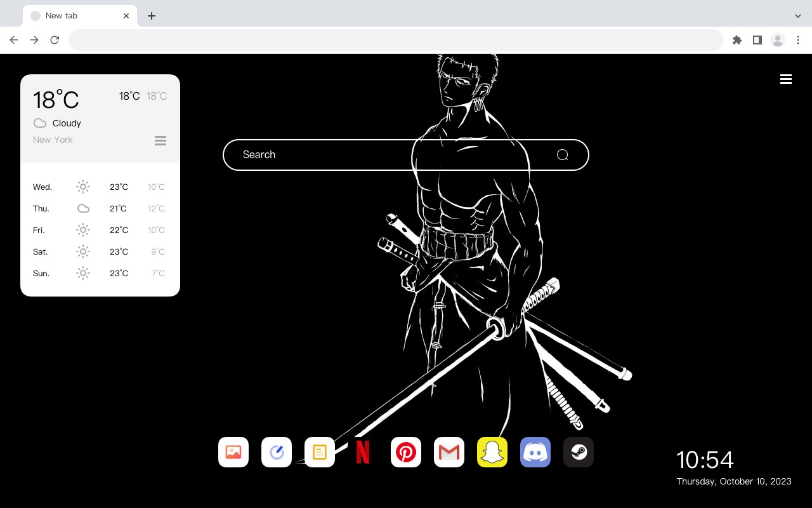Click Saturday's sunny weather icon
812x508 pixels.
[83, 251]
